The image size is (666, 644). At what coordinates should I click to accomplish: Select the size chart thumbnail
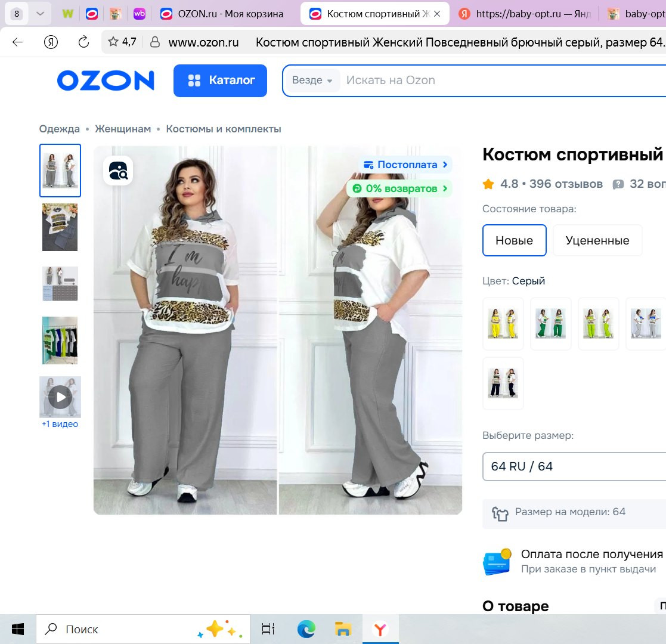[x=60, y=284]
